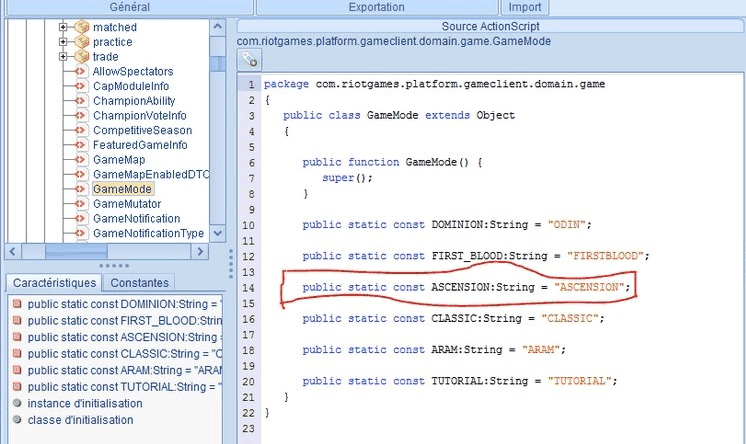Select the ASCENSION constant in characteristics list
Screen dimensions: 746x444
(125, 337)
